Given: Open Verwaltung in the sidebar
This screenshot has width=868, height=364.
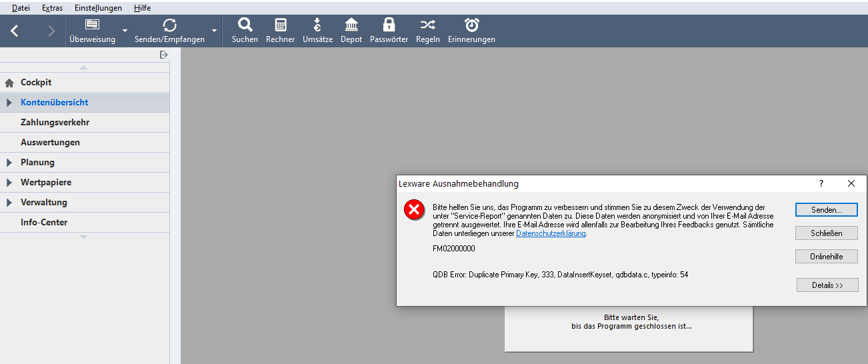Looking at the screenshot, I should point(85,203).
